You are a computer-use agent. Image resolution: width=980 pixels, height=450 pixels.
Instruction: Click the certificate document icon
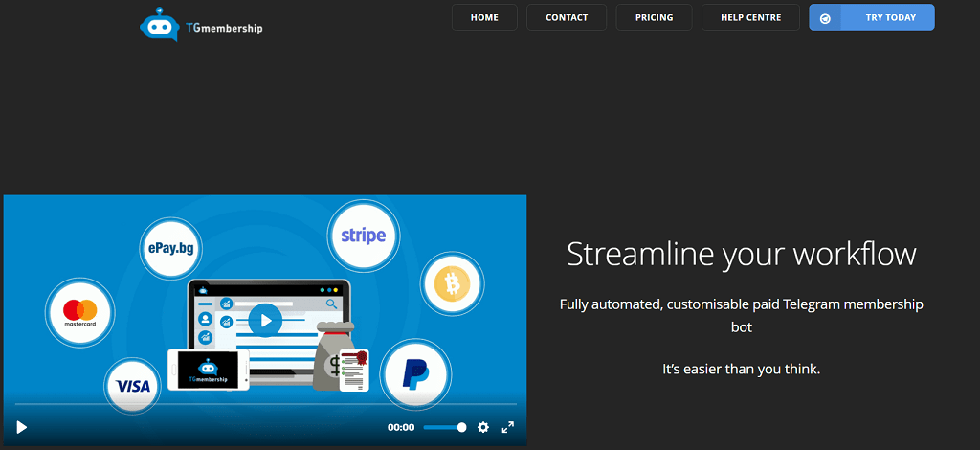(x=354, y=371)
